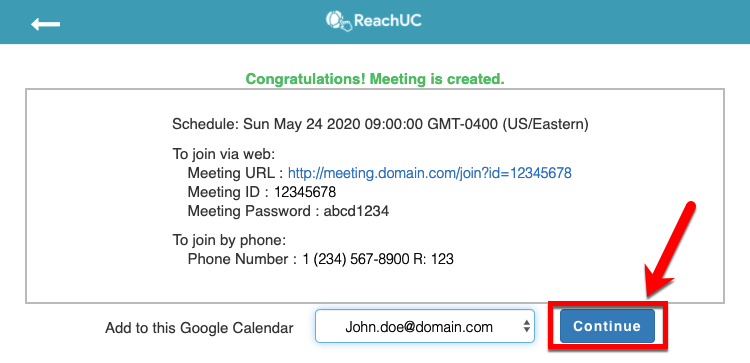Click the 'Add to this Google Calendar' label

(199, 328)
